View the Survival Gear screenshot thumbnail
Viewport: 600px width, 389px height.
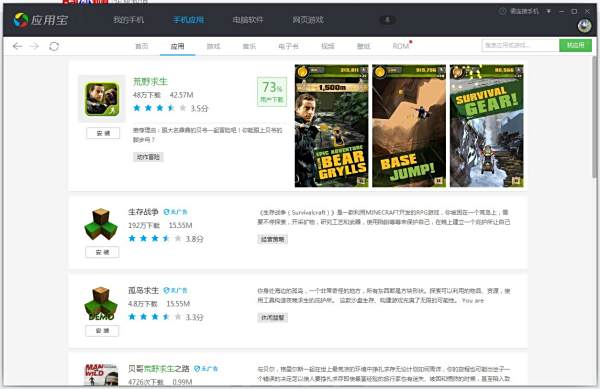487,126
